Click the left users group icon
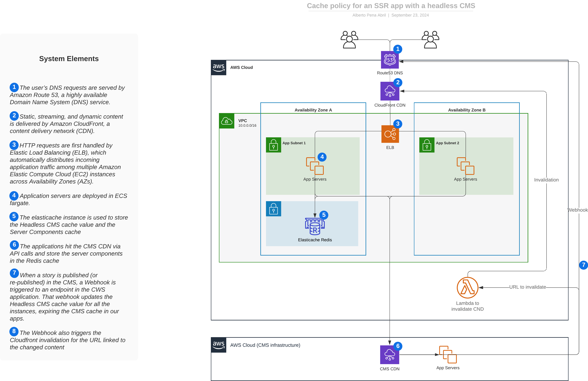Image resolution: width=588 pixels, height=381 pixels. pos(349,40)
